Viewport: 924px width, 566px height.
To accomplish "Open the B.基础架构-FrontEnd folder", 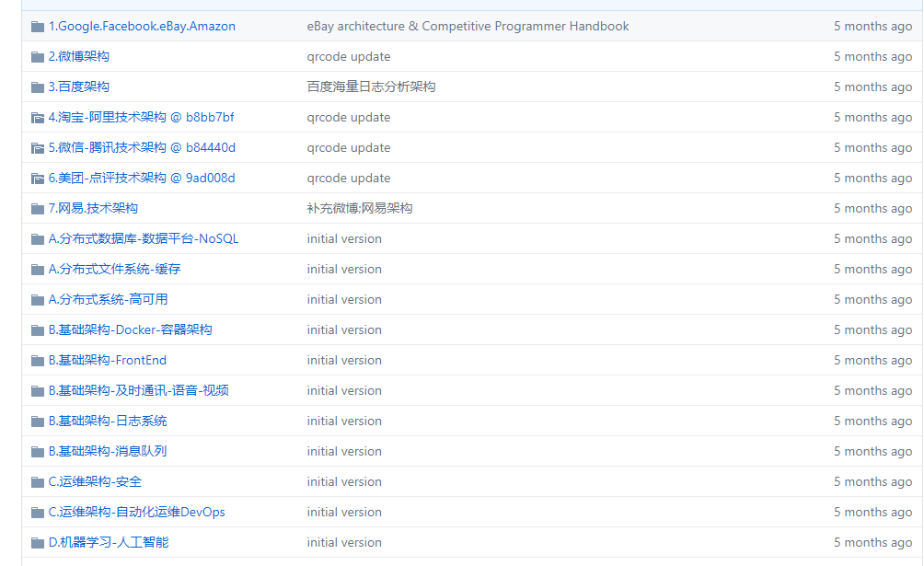I will [108, 360].
